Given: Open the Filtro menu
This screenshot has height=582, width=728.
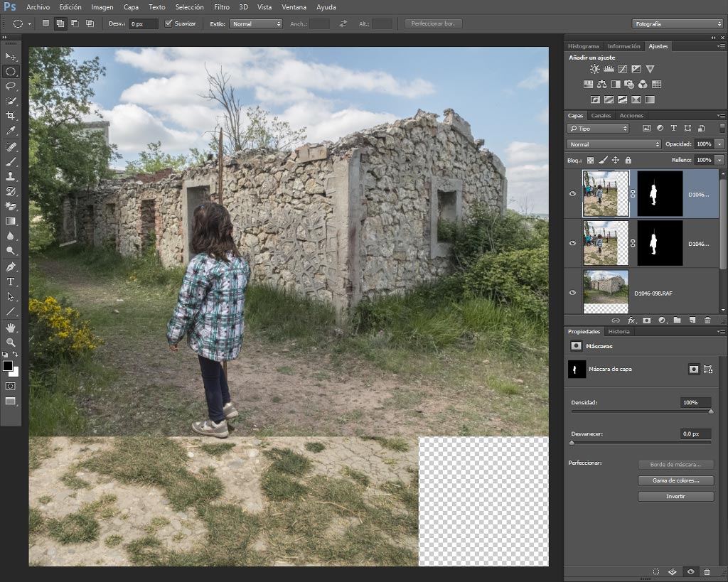Looking at the screenshot, I should coord(222,7).
